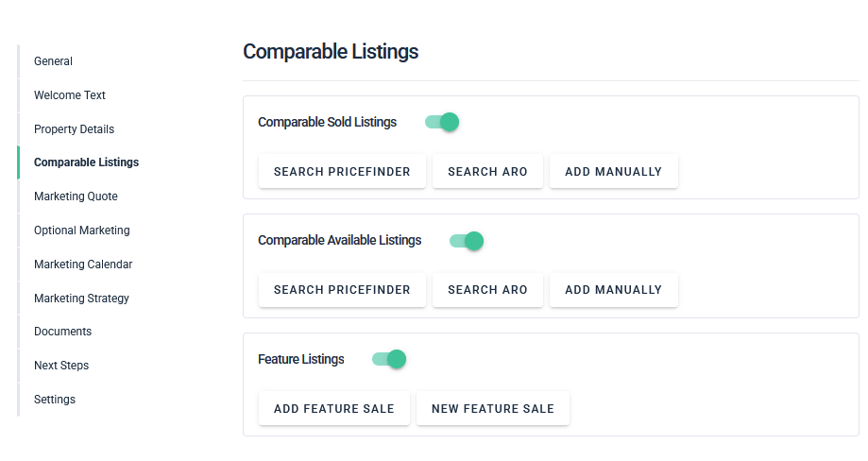Image resolution: width=868 pixels, height=461 pixels.
Task: Navigate to Optional Marketing section
Action: tap(82, 230)
